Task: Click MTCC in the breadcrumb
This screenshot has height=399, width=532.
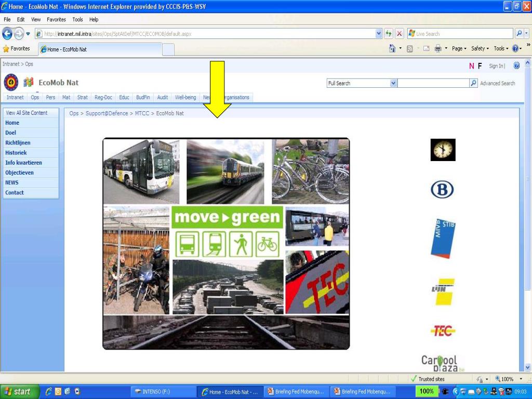Action: click(x=142, y=113)
